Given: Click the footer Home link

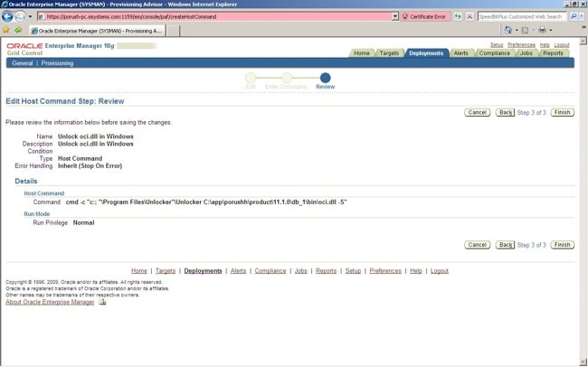Looking at the screenshot, I should tap(139, 270).
